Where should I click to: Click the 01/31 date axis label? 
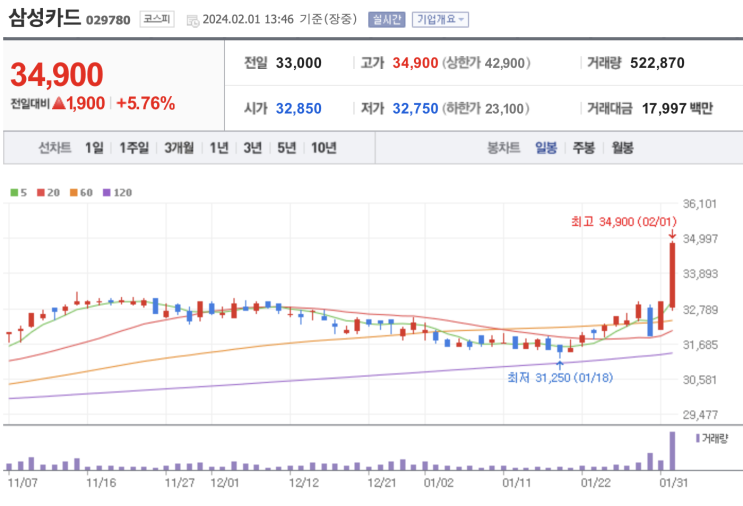674,483
